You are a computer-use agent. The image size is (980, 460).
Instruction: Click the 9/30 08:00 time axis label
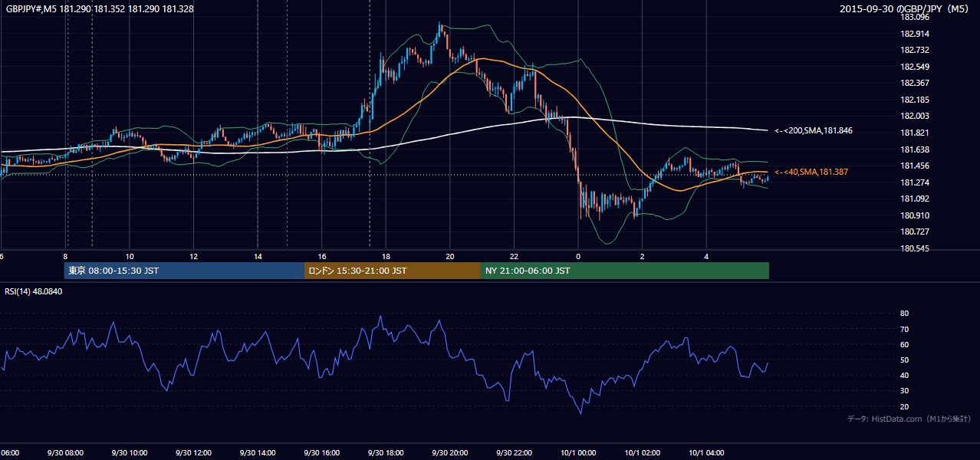point(65,452)
